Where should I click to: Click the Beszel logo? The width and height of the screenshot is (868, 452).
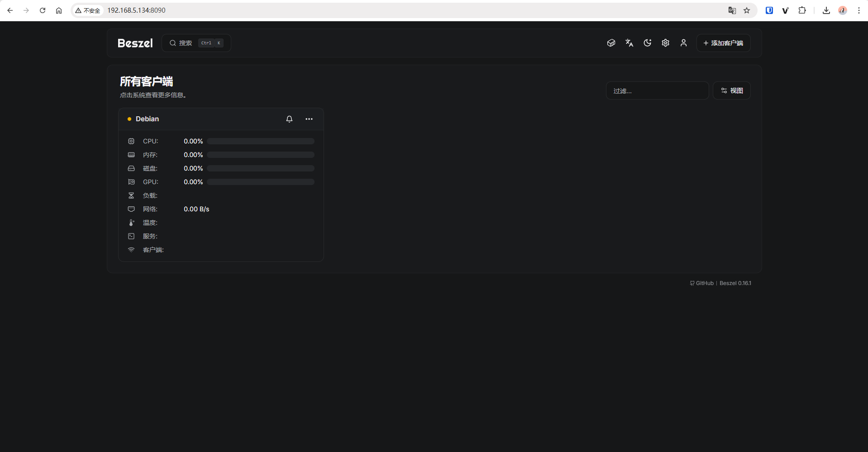click(x=135, y=43)
